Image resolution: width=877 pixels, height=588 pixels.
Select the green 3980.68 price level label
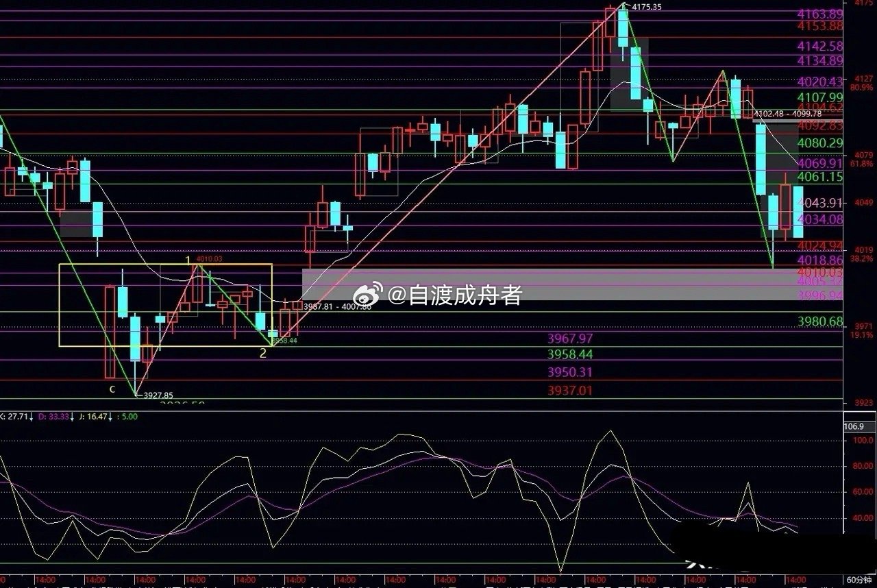[821, 321]
